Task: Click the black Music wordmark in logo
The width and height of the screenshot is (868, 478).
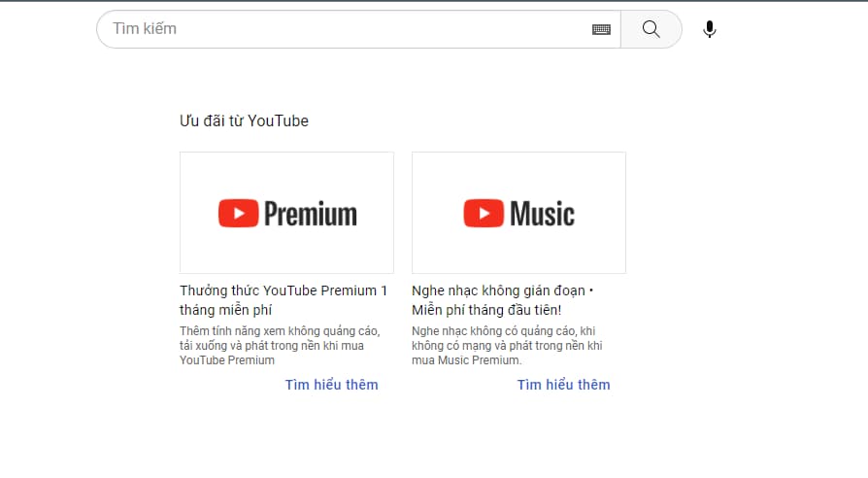Action: pyautogui.click(x=542, y=214)
